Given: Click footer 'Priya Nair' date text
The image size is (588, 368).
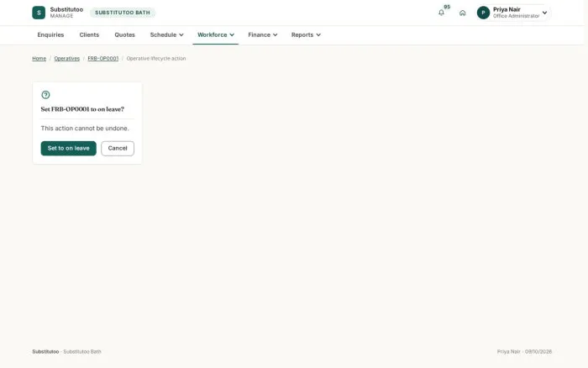Looking at the screenshot, I should 524,351.
